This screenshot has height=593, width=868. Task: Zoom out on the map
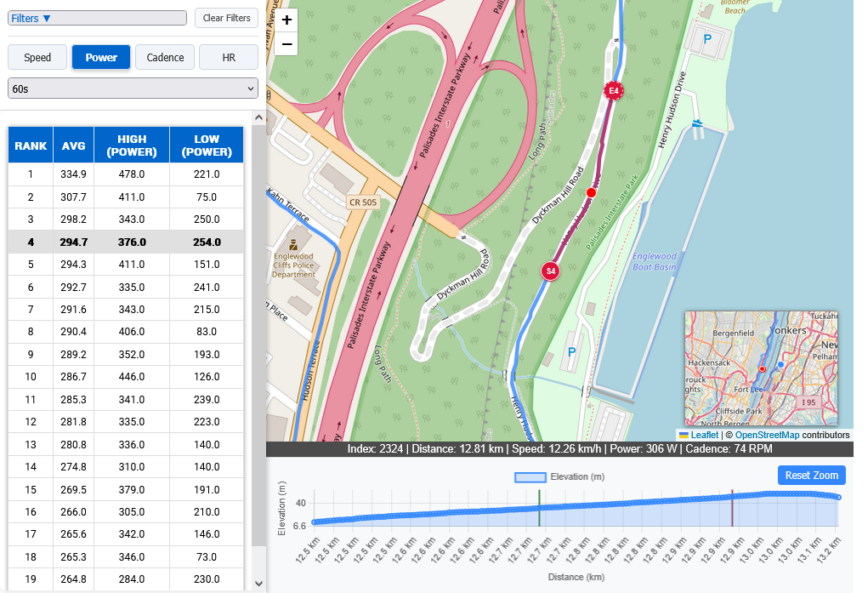[x=286, y=44]
